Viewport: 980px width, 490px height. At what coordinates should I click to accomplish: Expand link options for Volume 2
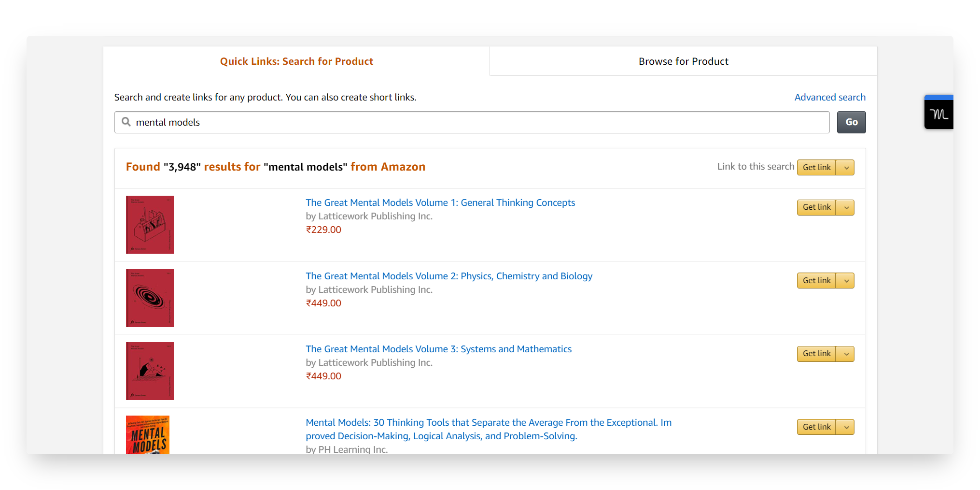pyautogui.click(x=845, y=280)
